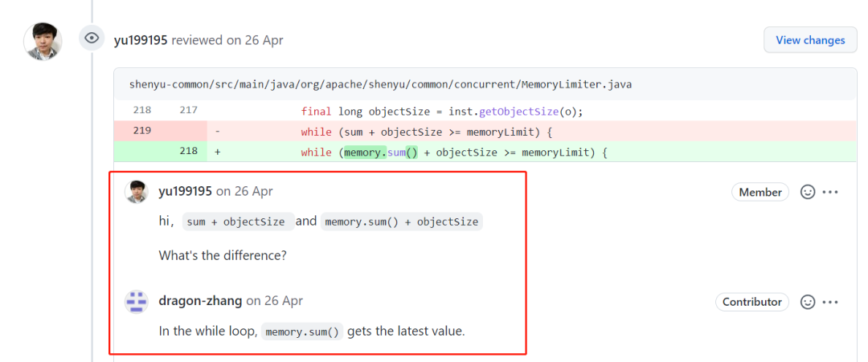Click the View changes button
The image size is (868, 362).
click(810, 40)
